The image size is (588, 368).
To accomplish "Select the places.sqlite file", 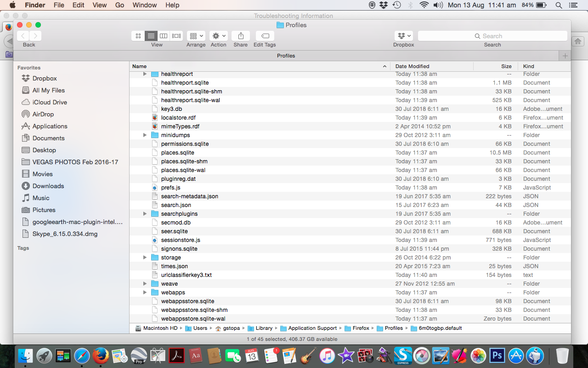I will 350,153.
